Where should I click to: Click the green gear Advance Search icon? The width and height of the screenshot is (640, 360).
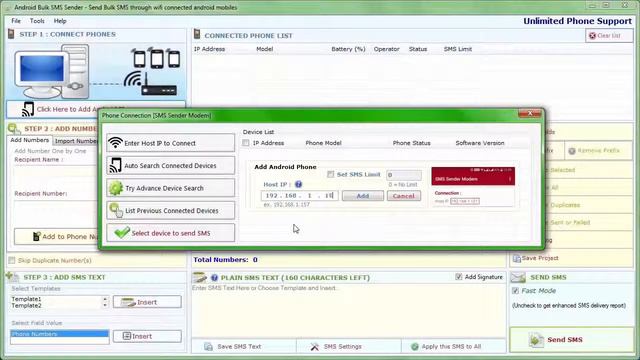coord(116,188)
